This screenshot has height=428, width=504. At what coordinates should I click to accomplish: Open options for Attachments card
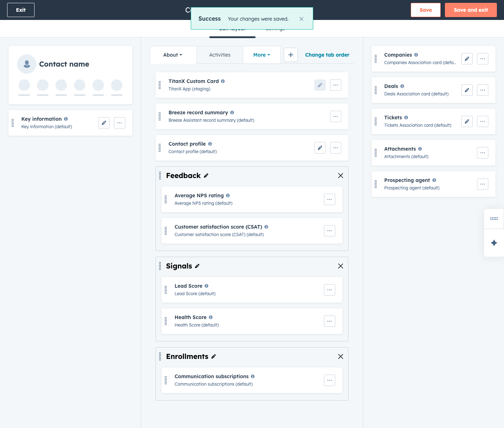tap(483, 153)
